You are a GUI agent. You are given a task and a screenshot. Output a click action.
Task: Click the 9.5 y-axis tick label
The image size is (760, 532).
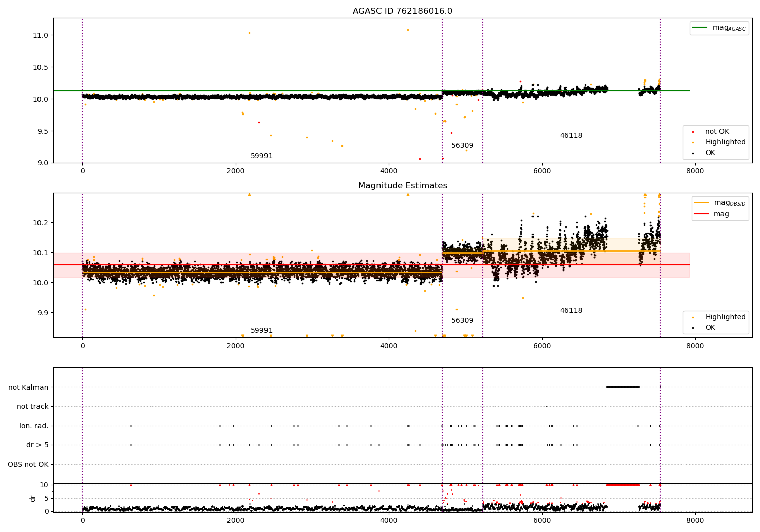pos(42,131)
